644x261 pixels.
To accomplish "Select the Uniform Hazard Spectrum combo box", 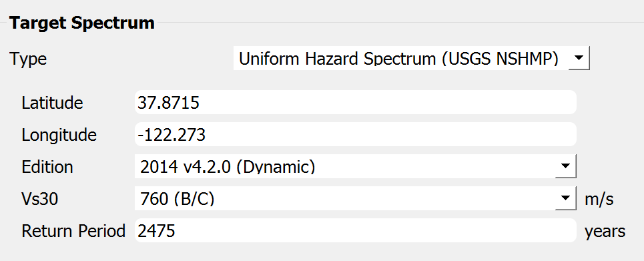I will 412,59.
